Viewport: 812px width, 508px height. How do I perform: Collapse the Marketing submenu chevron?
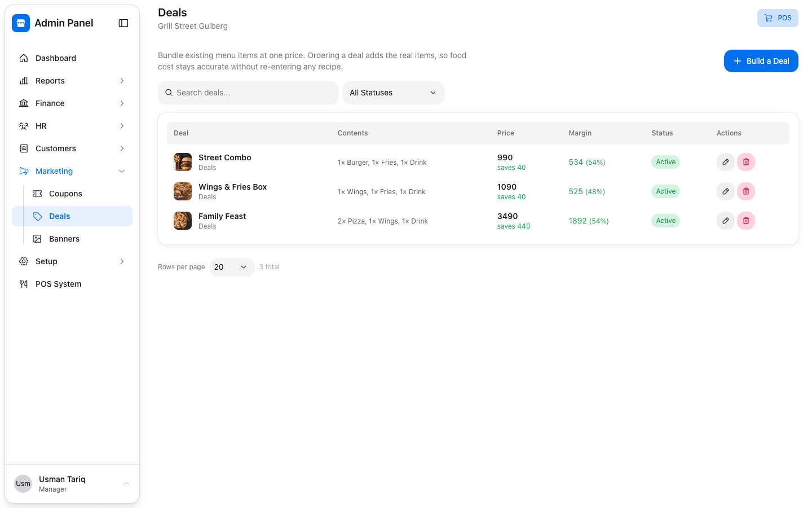pyautogui.click(x=122, y=171)
